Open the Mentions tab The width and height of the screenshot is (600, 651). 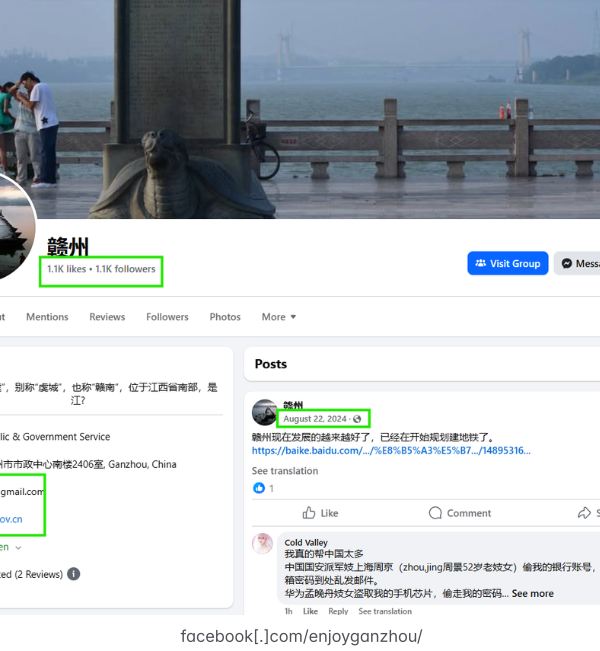point(47,317)
